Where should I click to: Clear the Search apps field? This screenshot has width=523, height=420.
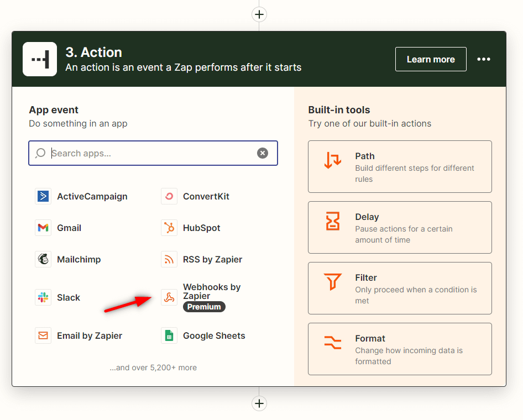tap(263, 153)
